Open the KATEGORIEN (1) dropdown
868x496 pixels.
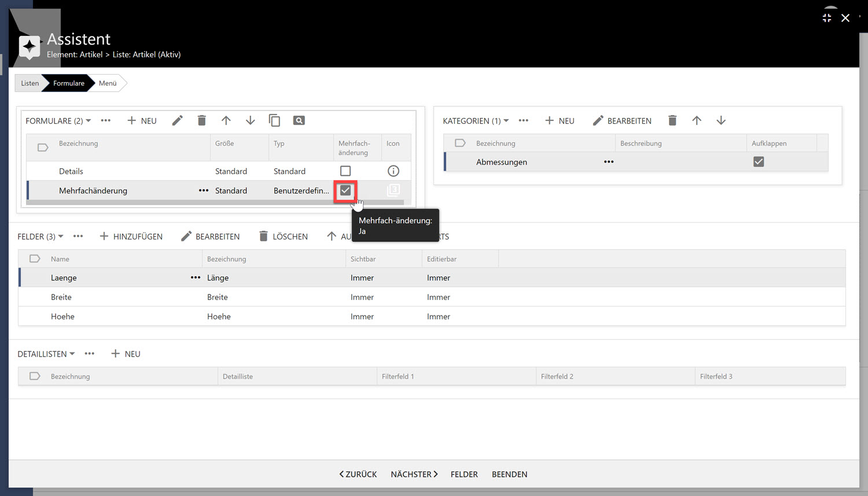476,121
